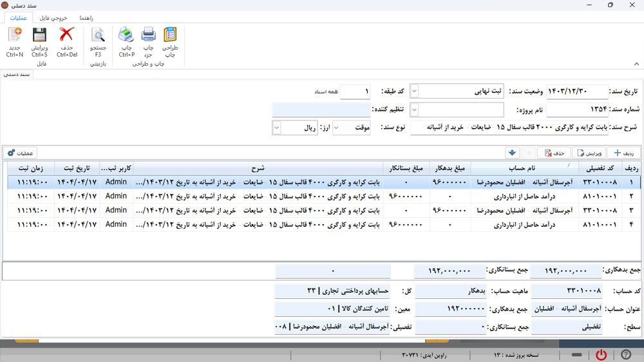Click the شماره سند input field
Image resolution: width=644 pixels, height=362 pixels.
[576, 110]
